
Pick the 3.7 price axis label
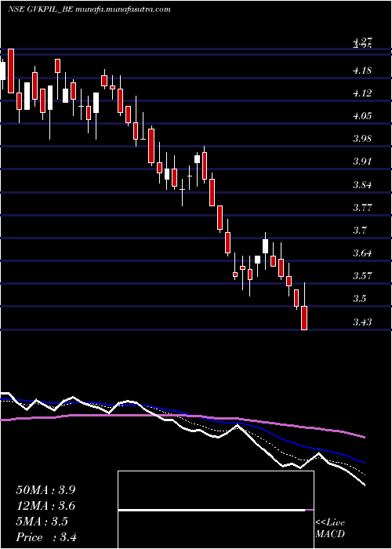(x=360, y=231)
